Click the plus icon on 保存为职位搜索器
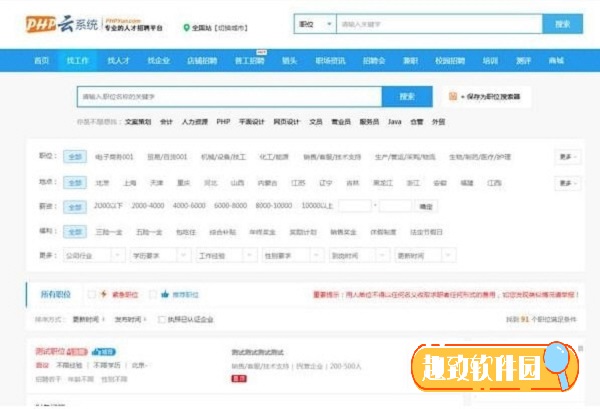This screenshot has width=600, height=409. pyautogui.click(x=456, y=97)
